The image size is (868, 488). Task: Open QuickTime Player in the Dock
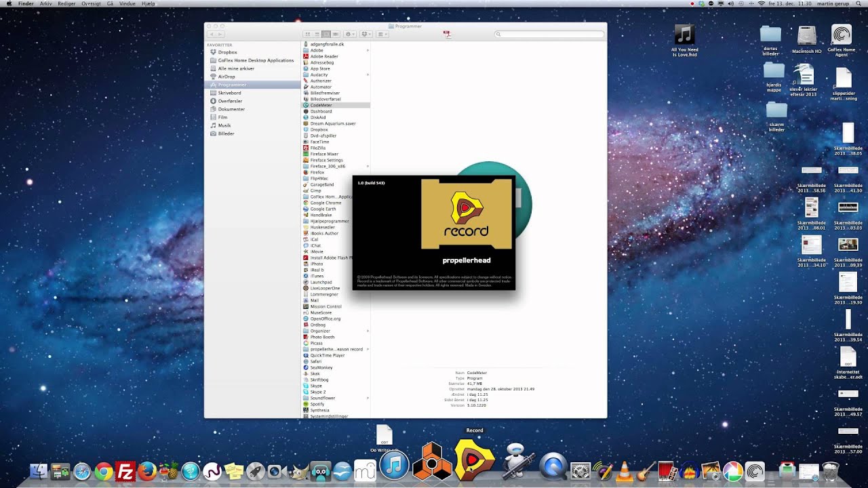553,466
